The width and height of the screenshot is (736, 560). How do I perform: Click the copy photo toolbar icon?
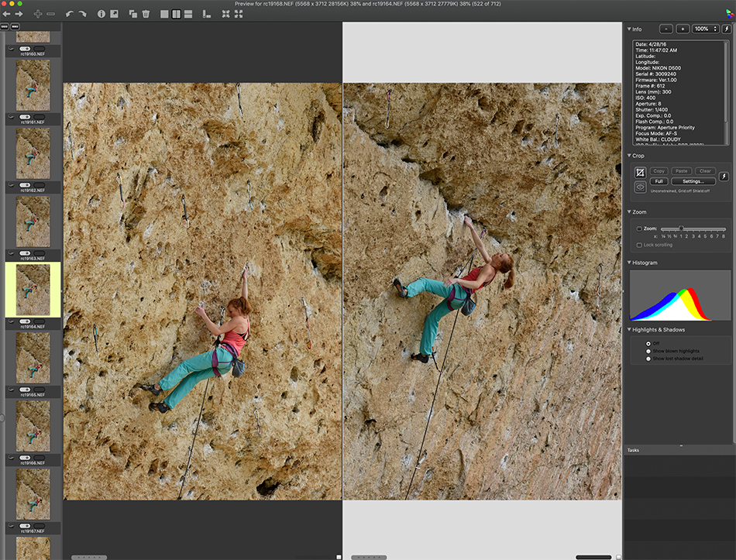coord(133,14)
